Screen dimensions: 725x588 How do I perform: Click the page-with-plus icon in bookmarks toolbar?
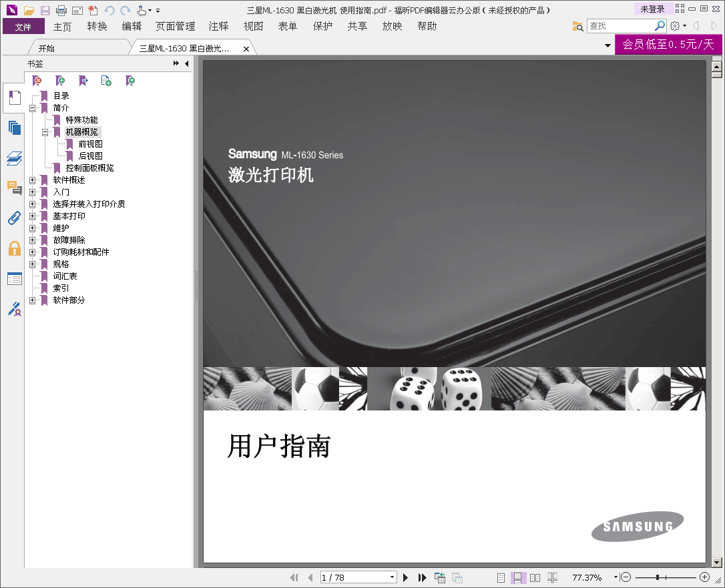[x=106, y=81]
